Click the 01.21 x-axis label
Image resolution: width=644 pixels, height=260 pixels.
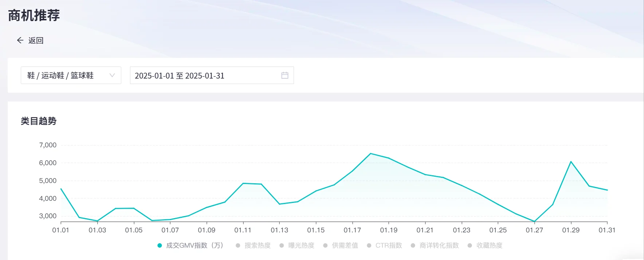pyautogui.click(x=425, y=230)
